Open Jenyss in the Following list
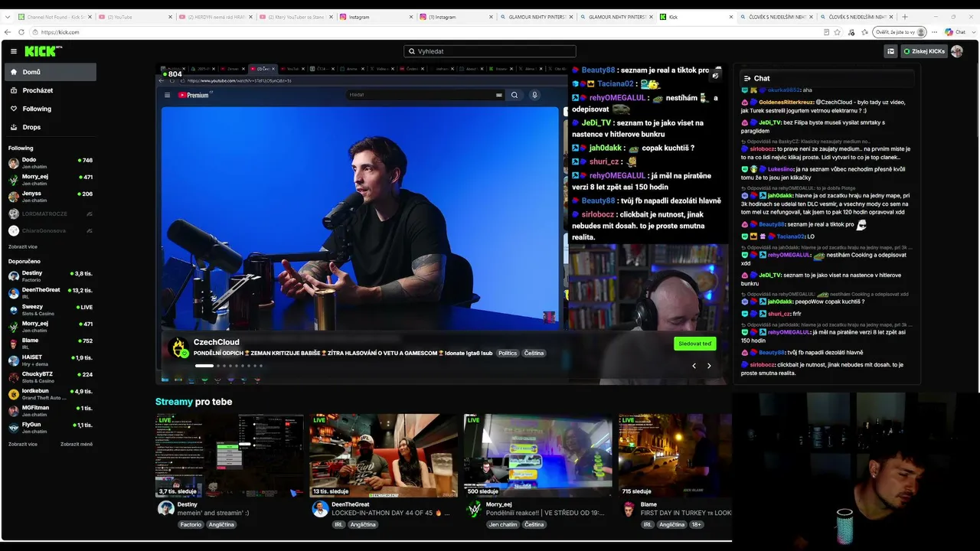Screen dimensions: 980x551 50,197
